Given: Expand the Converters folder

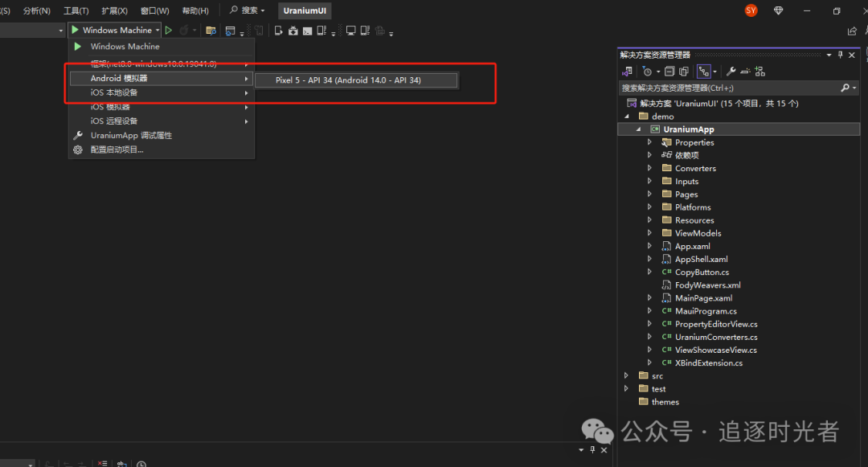Looking at the screenshot, I should (x=649, y=168).
